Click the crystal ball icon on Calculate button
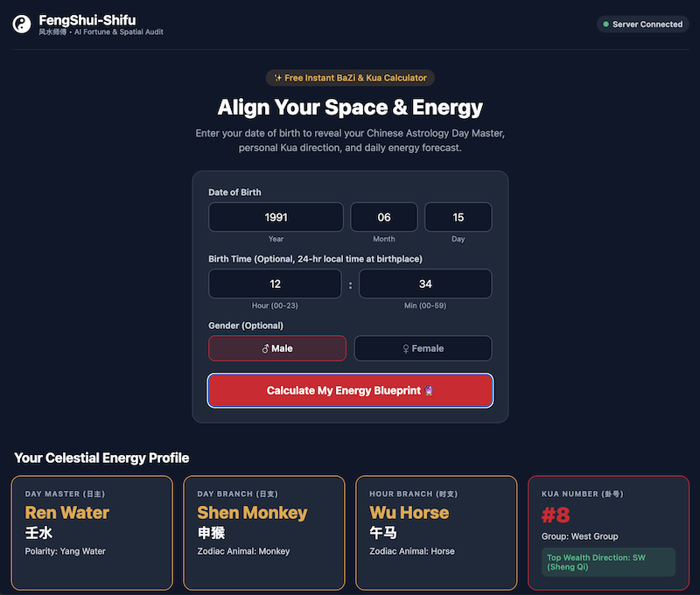 429,390
